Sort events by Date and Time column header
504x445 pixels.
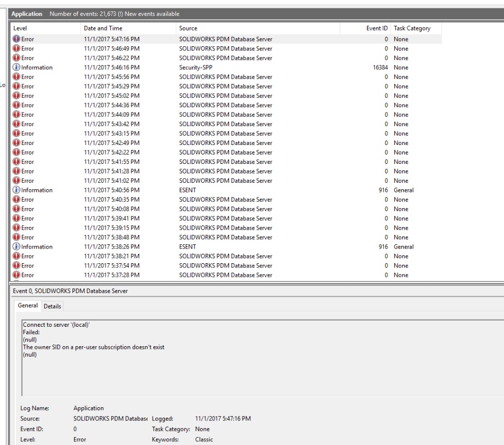click(128, 28)
